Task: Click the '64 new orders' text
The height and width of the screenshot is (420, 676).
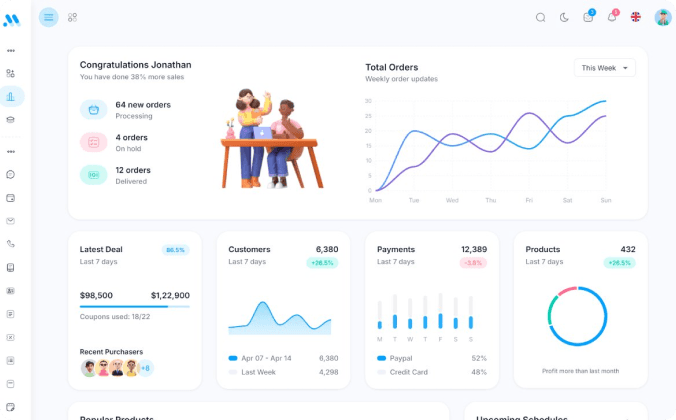Action: click(143, 105)
